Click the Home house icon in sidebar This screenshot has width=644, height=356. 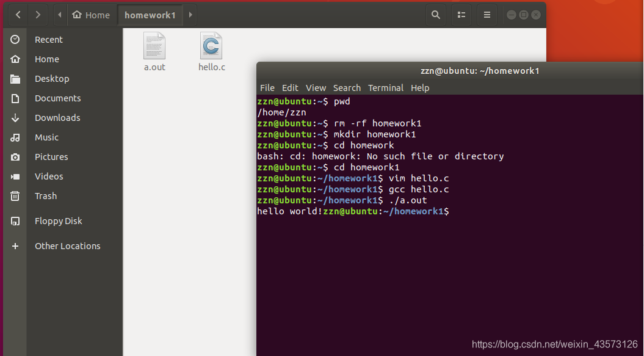click(x=15, y=59)
